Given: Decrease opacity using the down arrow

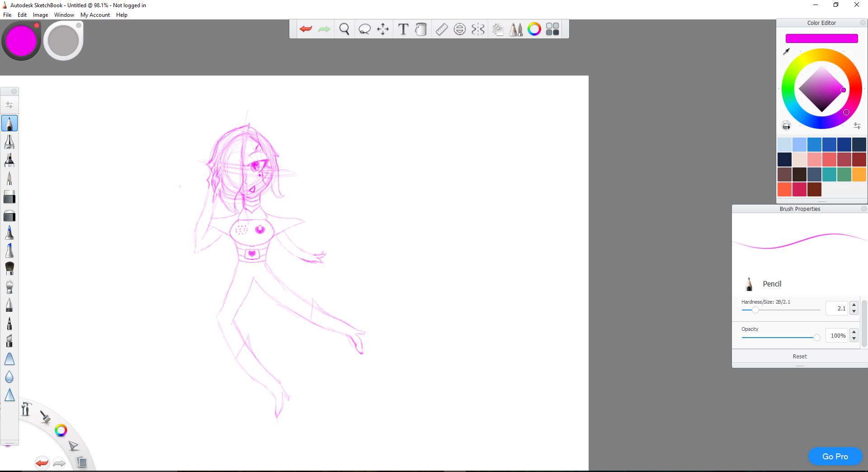Looking at the screenshot, I should point(854,339).
